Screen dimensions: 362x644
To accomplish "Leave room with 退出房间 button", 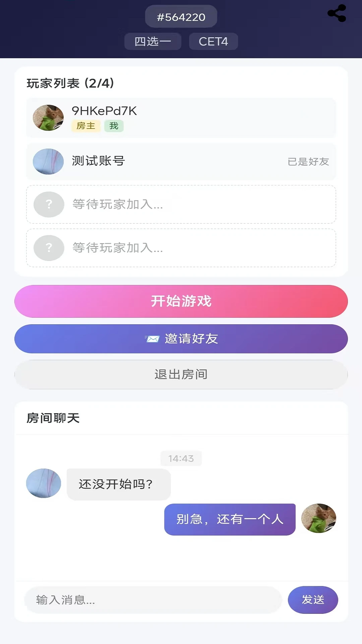I will (x=181, y=375).
